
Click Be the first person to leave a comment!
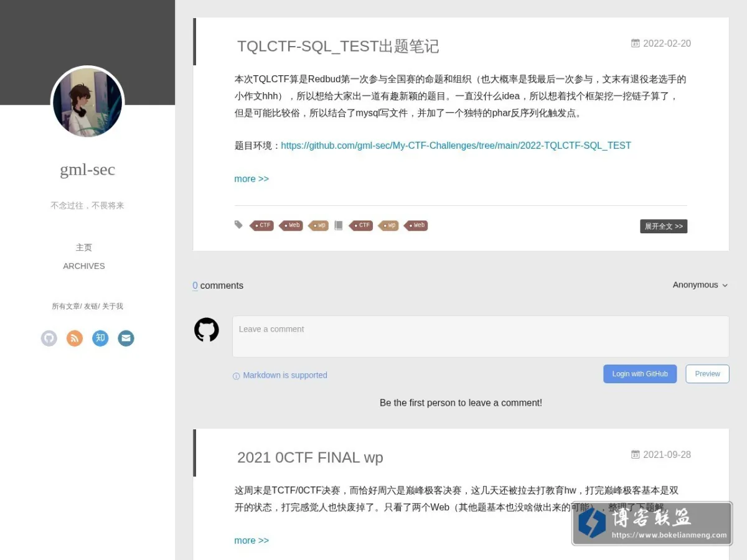pyautogui.click(x=461, y=403)
